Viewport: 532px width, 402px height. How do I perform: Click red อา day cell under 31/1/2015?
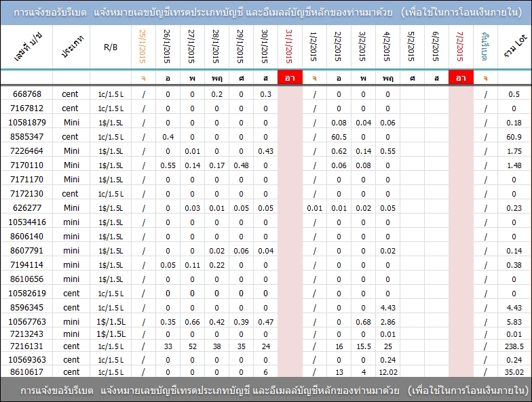pos(290,77)
